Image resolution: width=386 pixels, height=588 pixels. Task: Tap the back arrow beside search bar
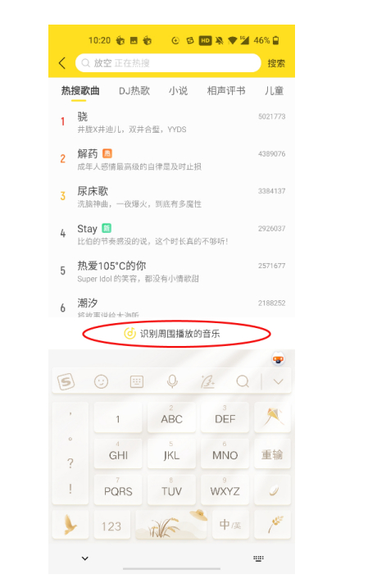62,63
